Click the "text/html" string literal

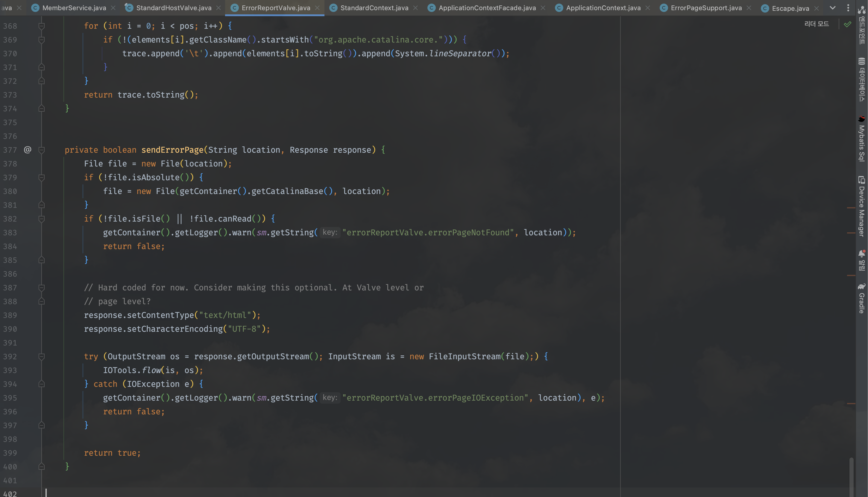pos(225,315)
